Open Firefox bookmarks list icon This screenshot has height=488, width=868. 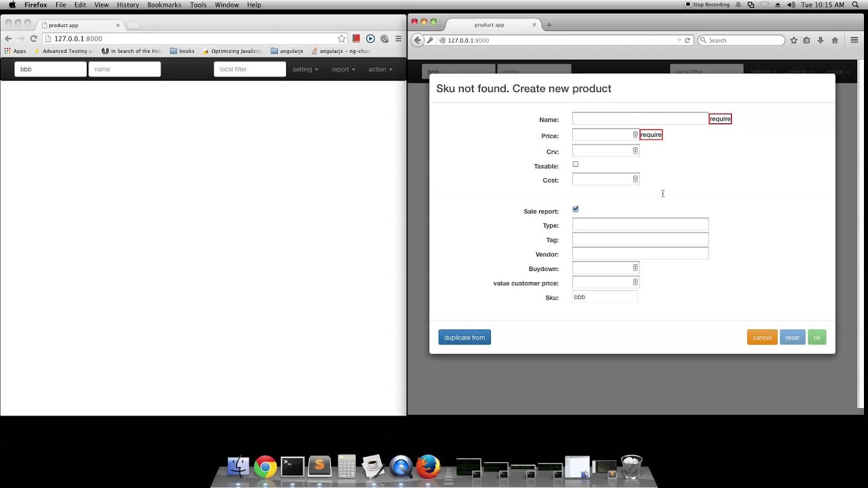[806, 40]
